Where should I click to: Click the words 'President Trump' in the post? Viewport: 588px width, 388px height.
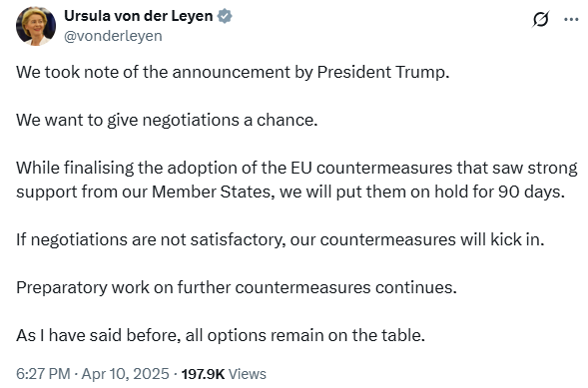[383, 72]
